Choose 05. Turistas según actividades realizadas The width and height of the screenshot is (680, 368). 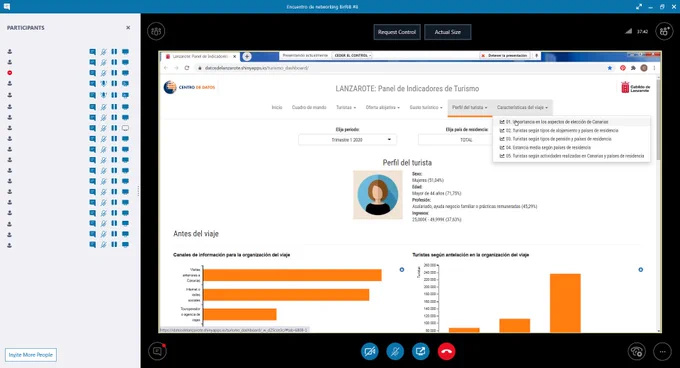[x=571, y=156]
